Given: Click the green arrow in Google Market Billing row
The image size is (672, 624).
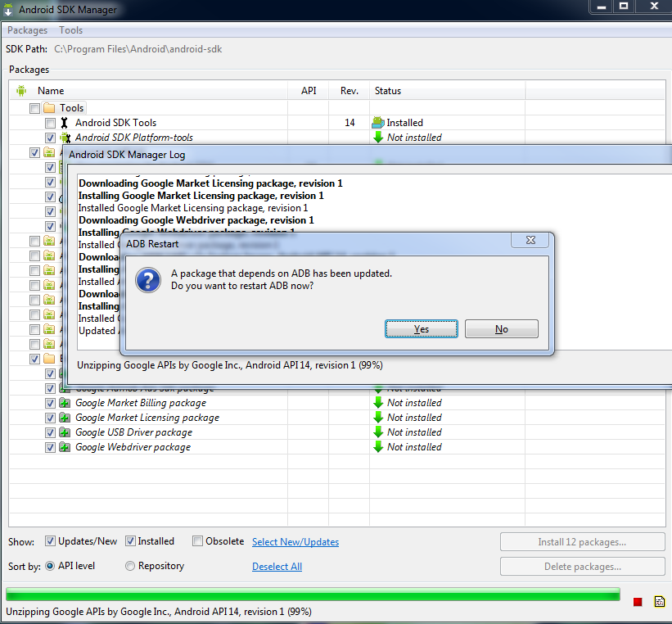Looking at the screenshot, I should tap(378, 403).
